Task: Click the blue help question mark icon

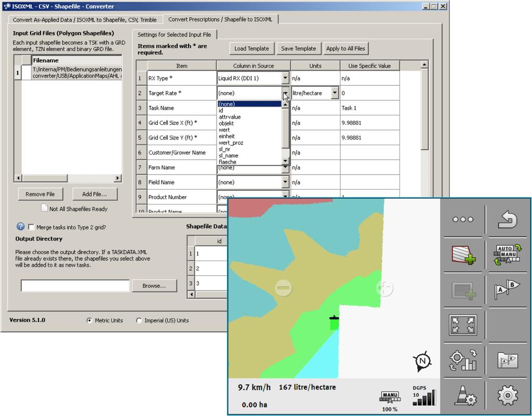Action: pos(21,227)
